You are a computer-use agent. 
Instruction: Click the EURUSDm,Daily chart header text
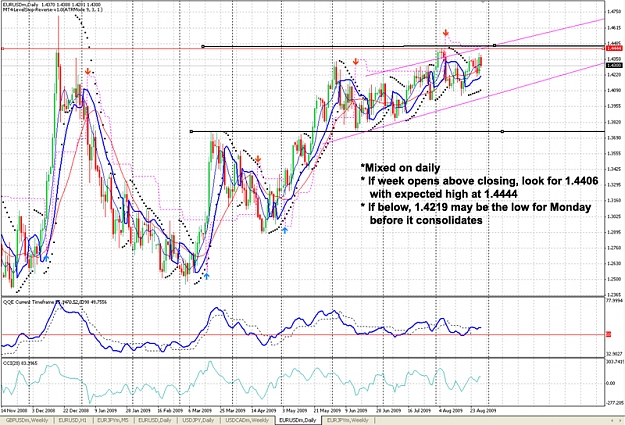(52, 4)
